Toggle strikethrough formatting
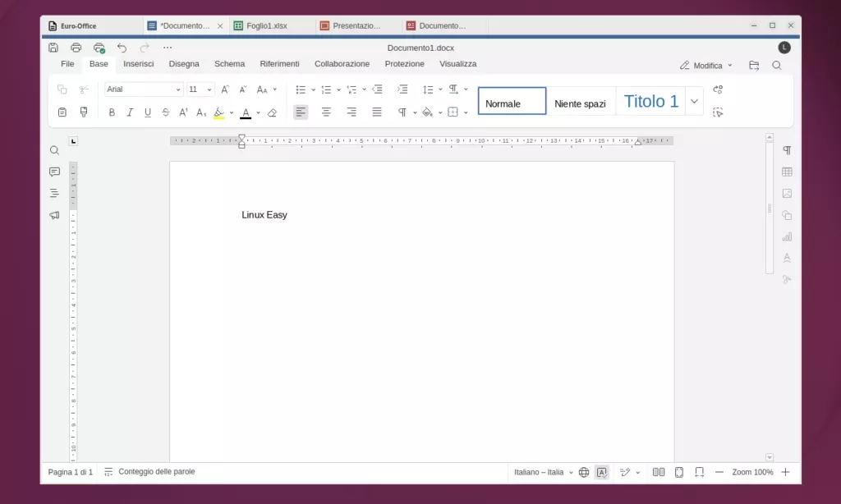Screen dimensions: 841x504 point(166,112)
